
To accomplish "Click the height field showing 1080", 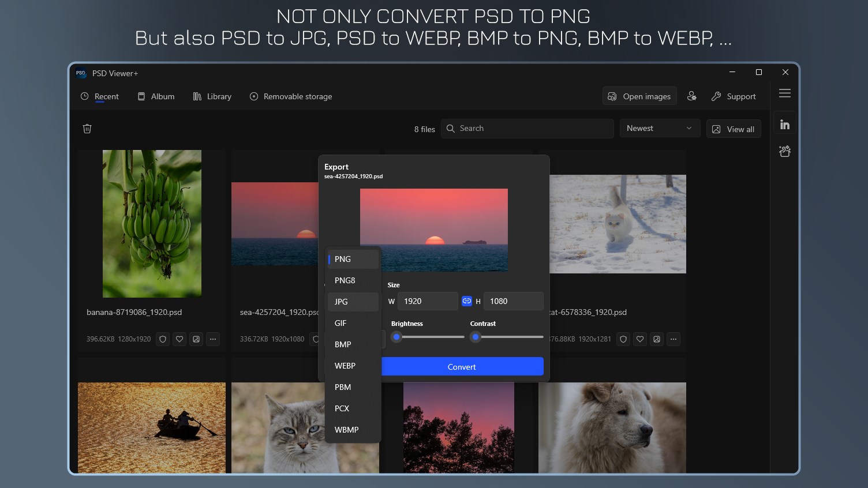I will pyautogui.click(x=513, y=301).
